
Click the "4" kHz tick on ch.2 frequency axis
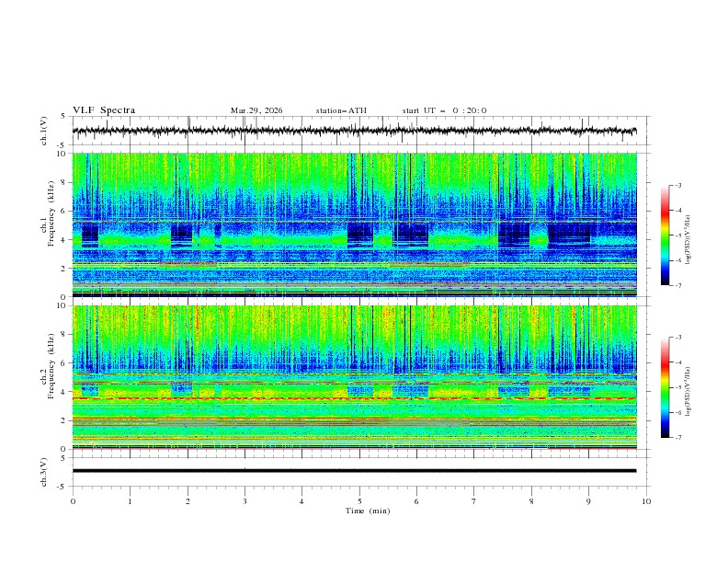[64, 392]
